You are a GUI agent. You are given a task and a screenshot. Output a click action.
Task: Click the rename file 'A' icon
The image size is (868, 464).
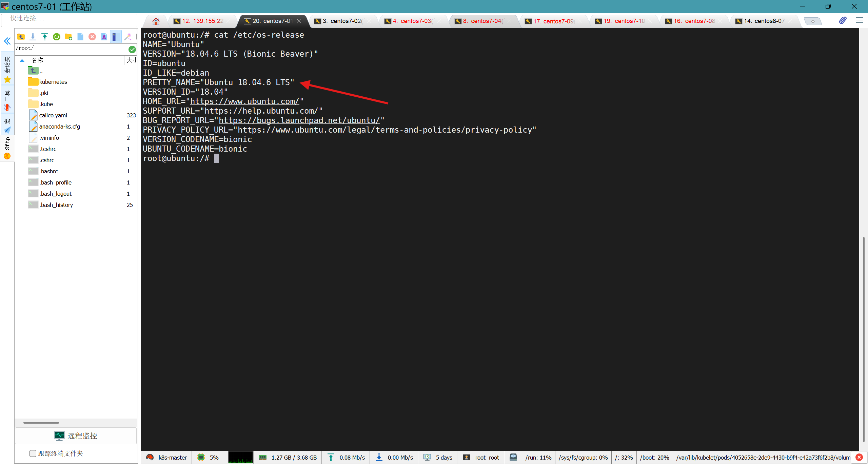pos(104,37)
